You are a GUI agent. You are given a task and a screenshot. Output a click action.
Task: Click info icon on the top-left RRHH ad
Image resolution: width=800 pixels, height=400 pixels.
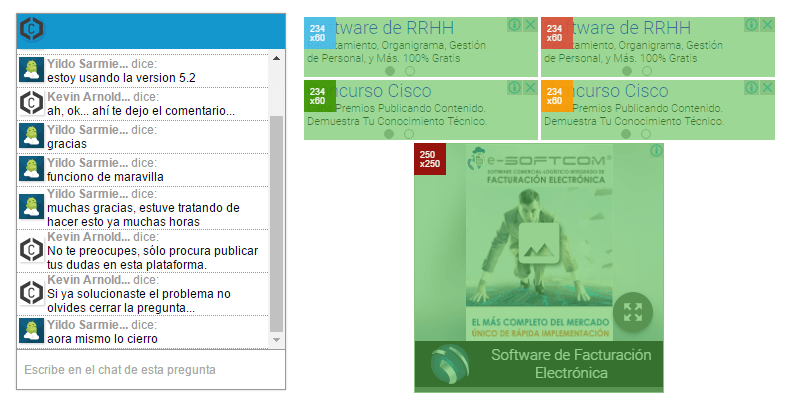514,25
